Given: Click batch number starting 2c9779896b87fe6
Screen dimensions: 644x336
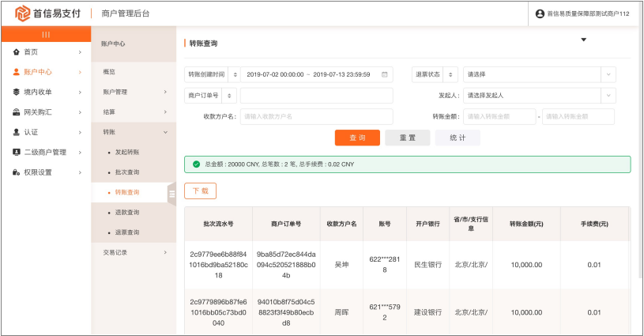Looking at the screenshot, I should [219, 312].
